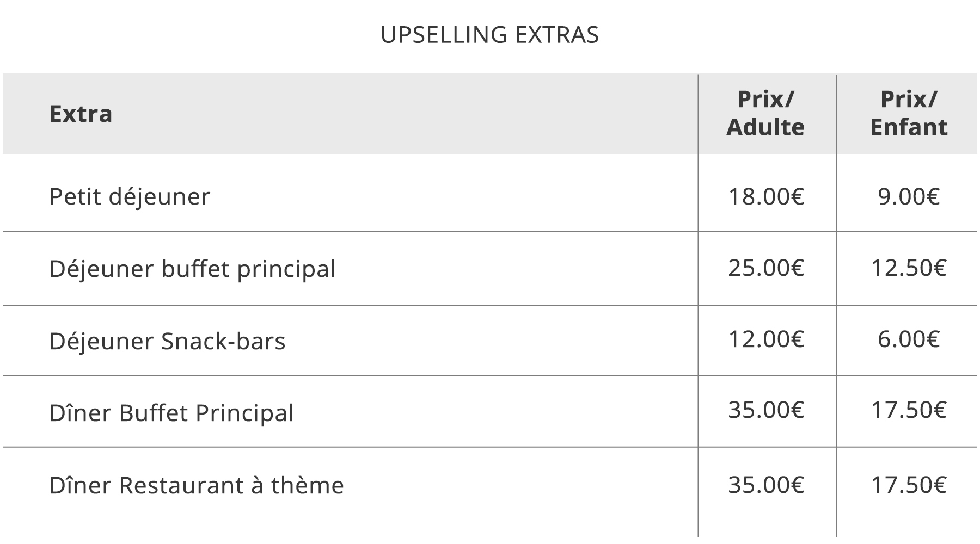The width and height of the screenshot is (980, 544).
Task: Select the Petit déjeuner row label
Action: pyautogui.click(x=130, y=196)
